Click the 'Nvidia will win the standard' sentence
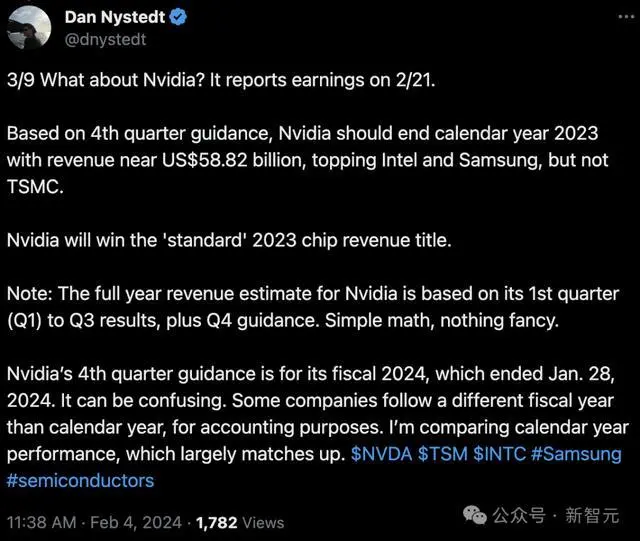 click(x=229, y=240)
